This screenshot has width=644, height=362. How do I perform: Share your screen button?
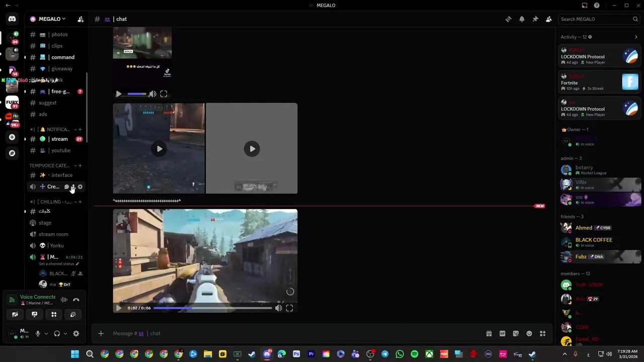[x=34, y=314]
